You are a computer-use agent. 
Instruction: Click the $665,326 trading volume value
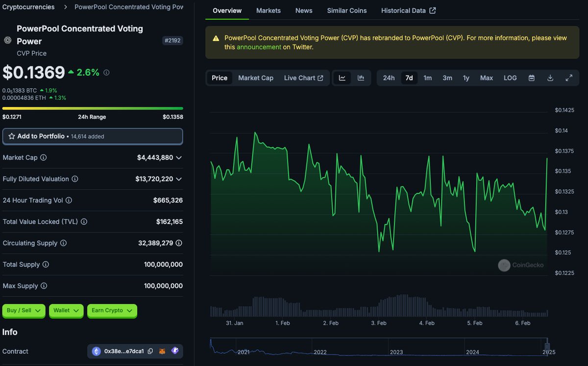click(x=168, y=200)
